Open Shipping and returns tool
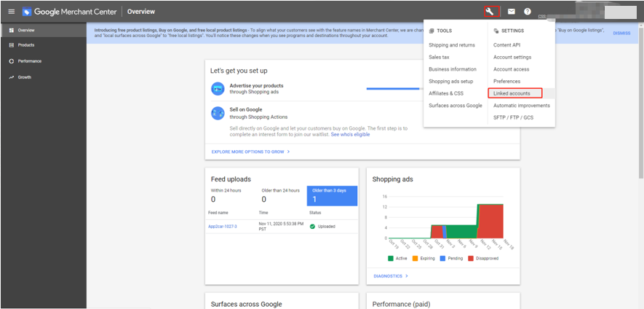 click(x=452, y=45)
